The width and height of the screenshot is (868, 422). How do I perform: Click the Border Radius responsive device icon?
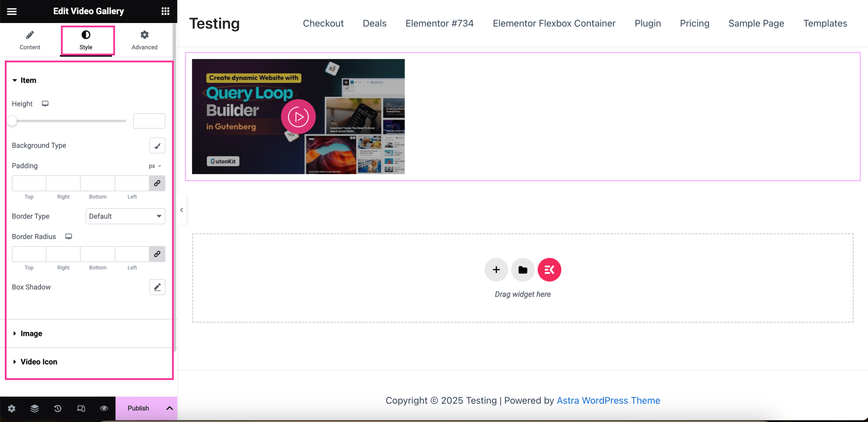coord(68,236)
